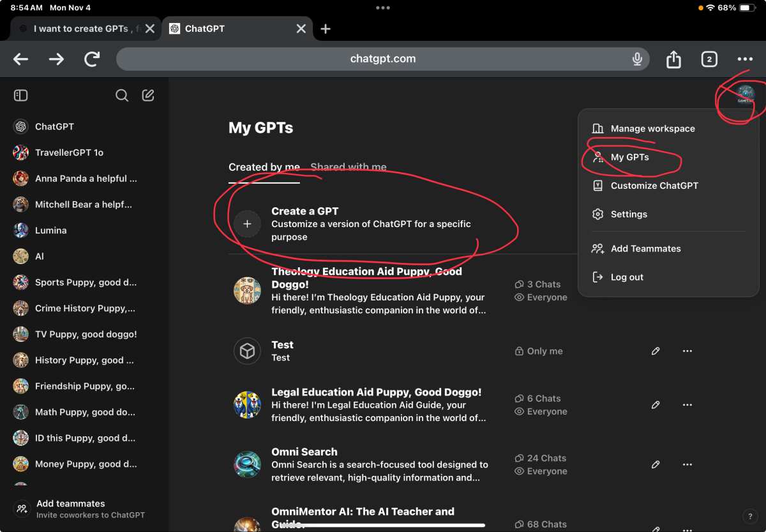This screenshot has height=532, width=766.
Task: Open more options for Legal Education Aid Puppy
Action: point(687,405)
